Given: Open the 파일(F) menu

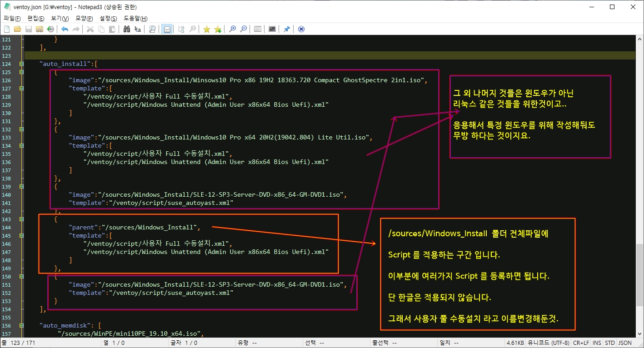Looking at the screenshot, I should pyautogui.click(x=12, y=19).
